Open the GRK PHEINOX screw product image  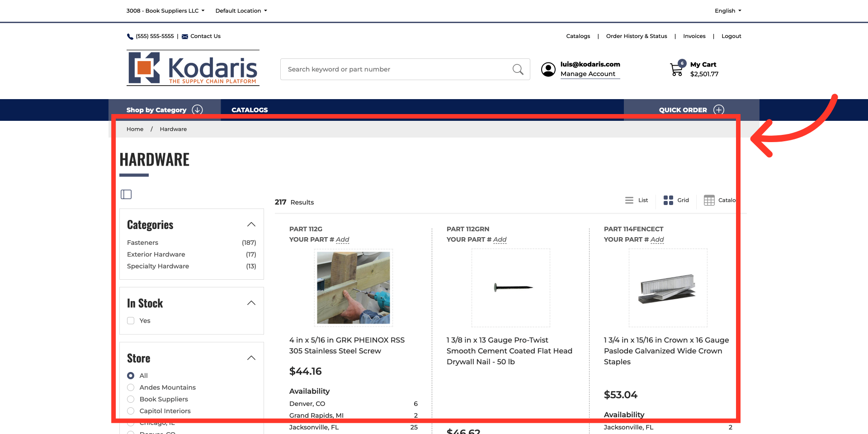click(x=354, y=288)
